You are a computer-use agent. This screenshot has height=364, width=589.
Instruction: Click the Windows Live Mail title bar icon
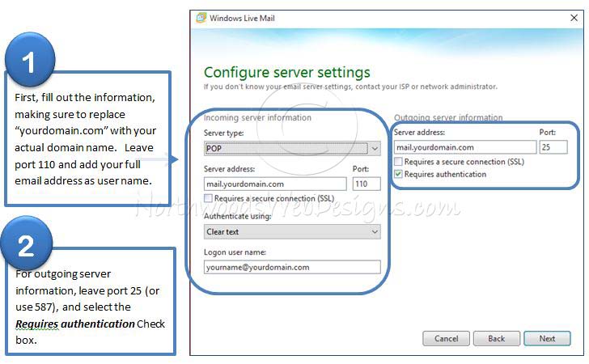[201, 16]
